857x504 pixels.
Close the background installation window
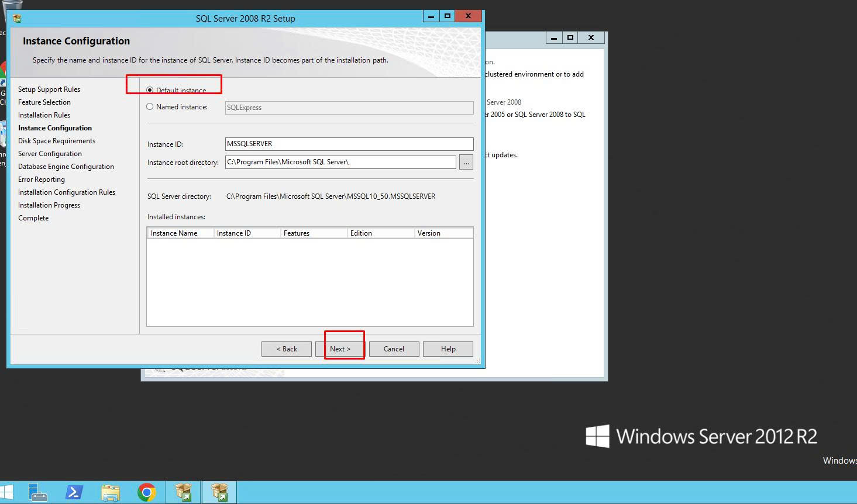tap(591, 37)
